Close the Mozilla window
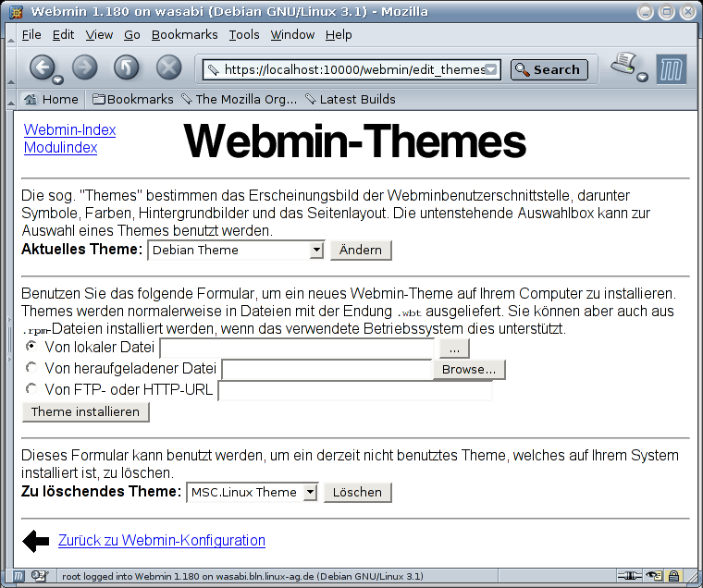Screen dimensions: 703x588 click(688, 12)
